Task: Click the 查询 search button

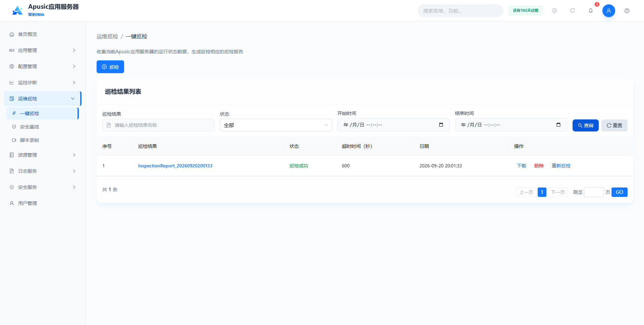Action: 586,125
